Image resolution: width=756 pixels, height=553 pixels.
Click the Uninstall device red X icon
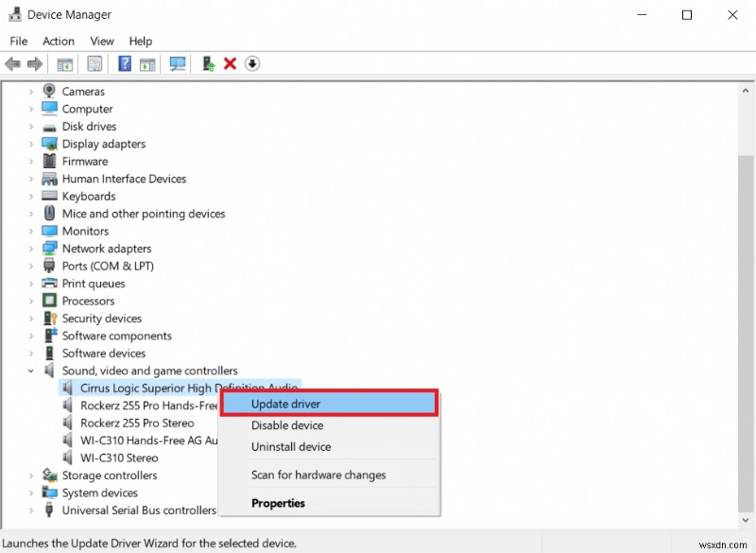[230, 63]
